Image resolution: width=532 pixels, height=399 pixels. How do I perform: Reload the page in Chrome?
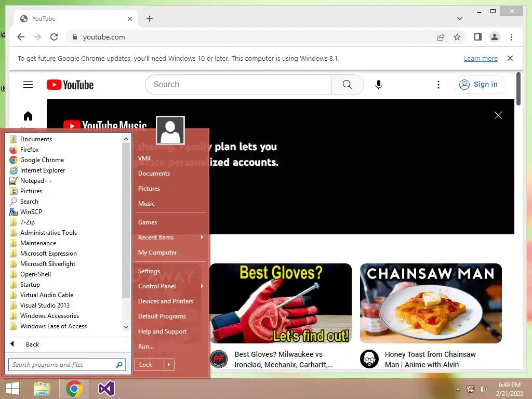pyautogui.click(x=54, y=37)
